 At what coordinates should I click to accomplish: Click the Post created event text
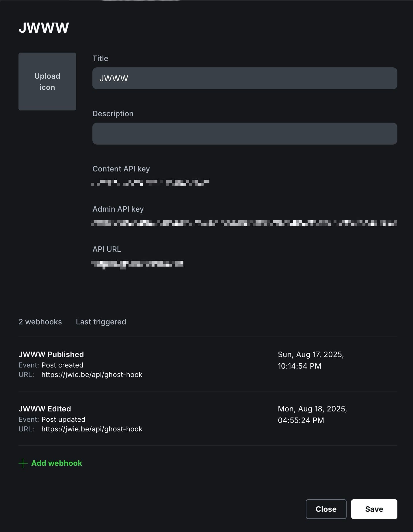[62, 365]
